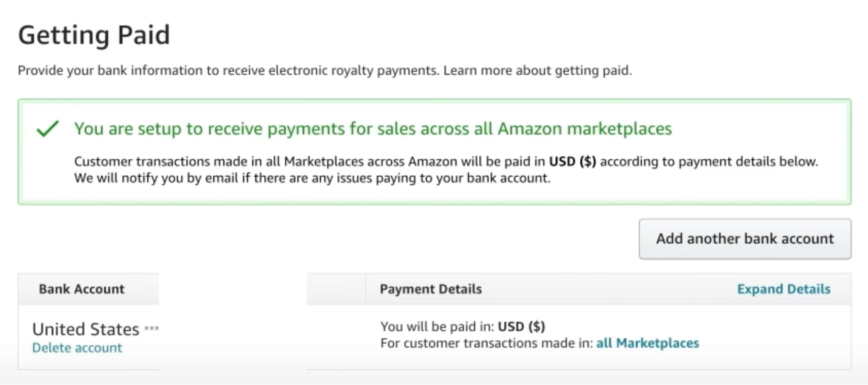This screenshot has width=868, height=385.
Task: Click the green setup confirmation headline
Action: click(373, 129)
